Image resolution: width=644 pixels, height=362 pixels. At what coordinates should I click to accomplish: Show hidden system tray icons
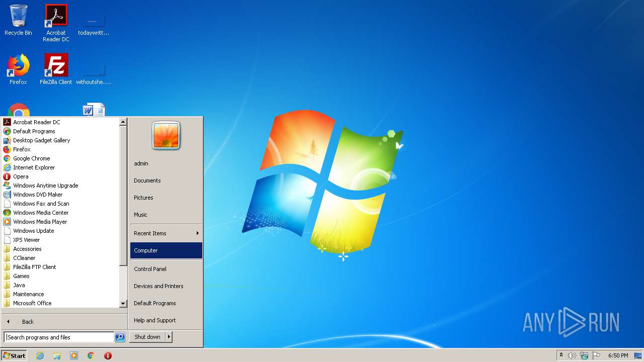(561, 355)
